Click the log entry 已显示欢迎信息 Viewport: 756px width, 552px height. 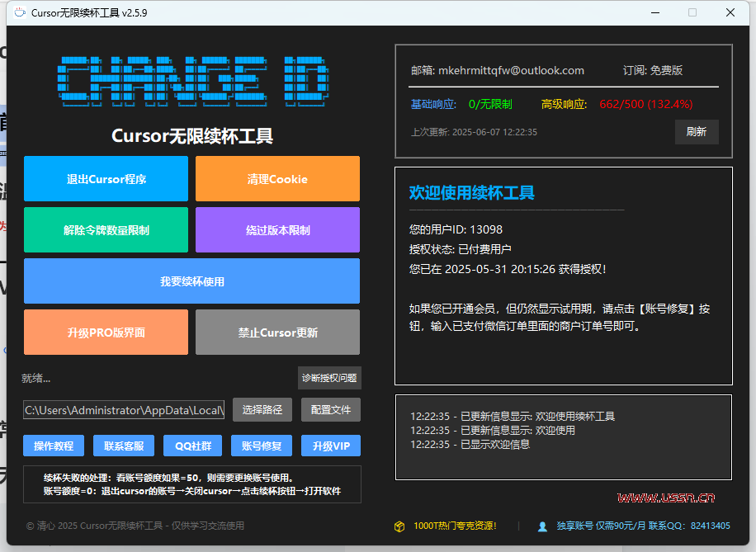click(x=470, y=444)
